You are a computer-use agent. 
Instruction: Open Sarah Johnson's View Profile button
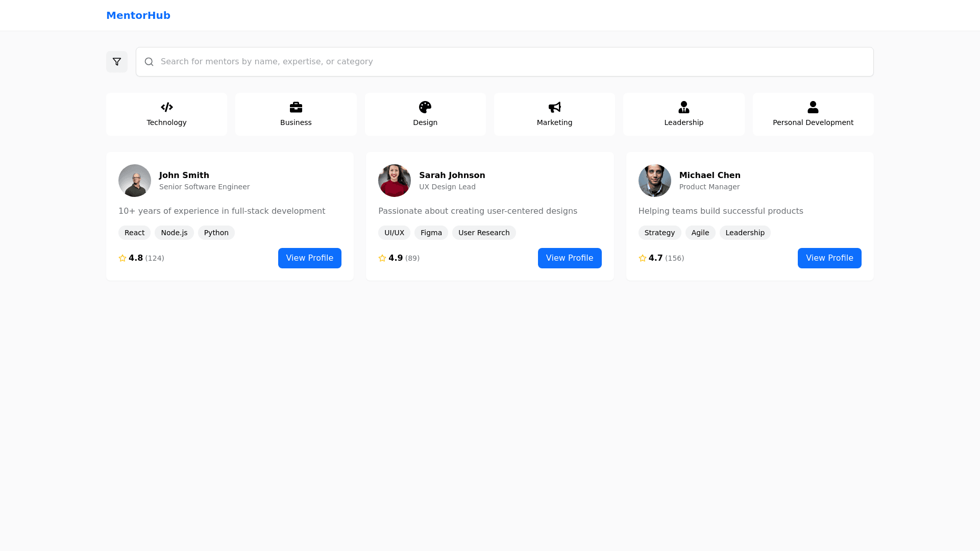coord(570,258)
